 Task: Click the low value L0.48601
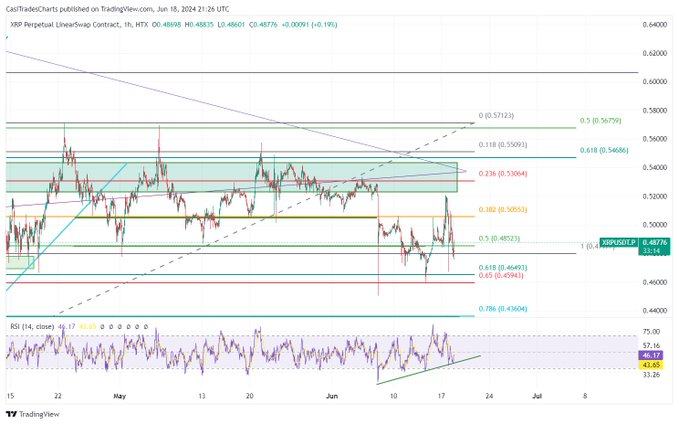232,25
